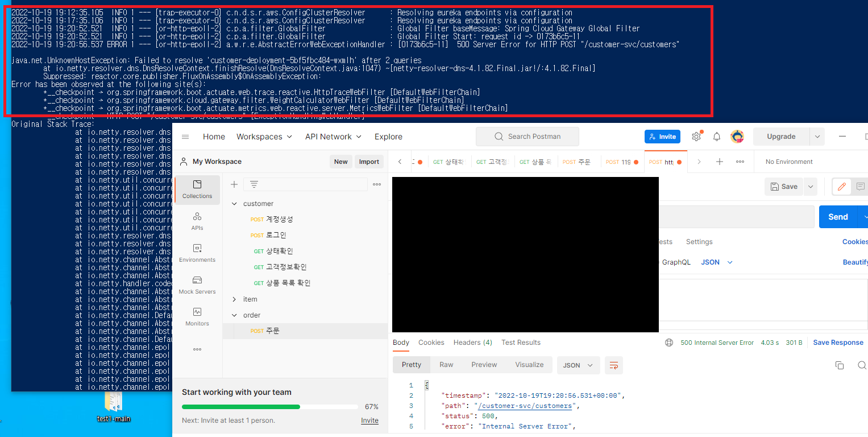
Task: Open the request Settings tab
Action: coord(699,242)
